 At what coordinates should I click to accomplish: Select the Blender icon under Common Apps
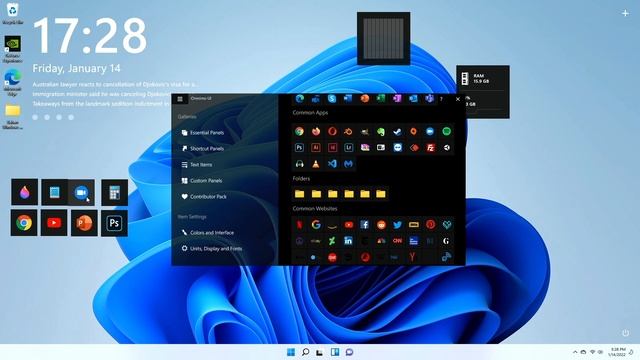coord(349,131)
